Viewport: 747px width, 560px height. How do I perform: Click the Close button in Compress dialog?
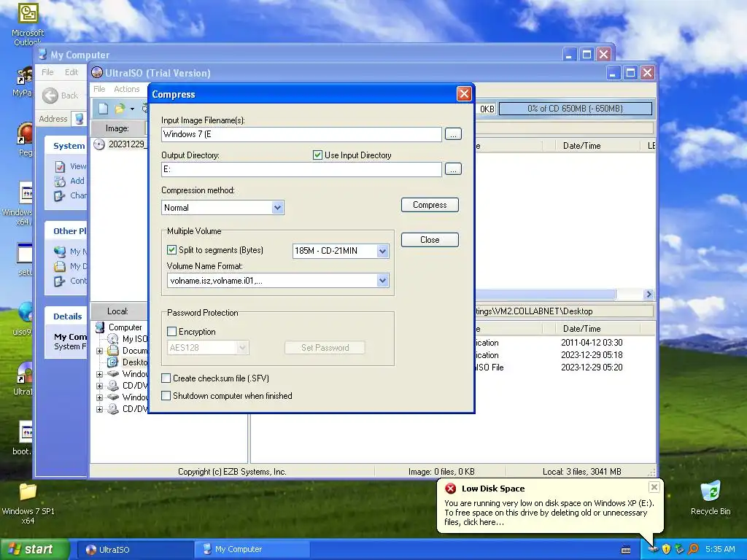[430, 239]
